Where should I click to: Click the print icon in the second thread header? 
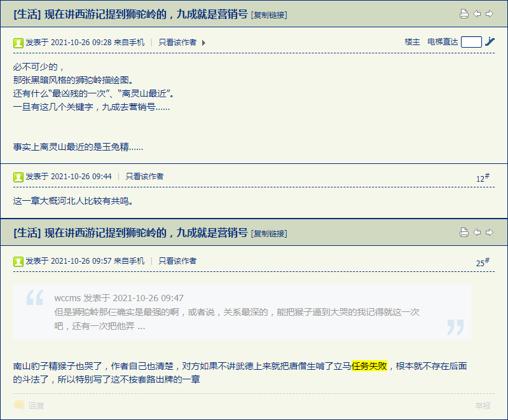(464, 232)
